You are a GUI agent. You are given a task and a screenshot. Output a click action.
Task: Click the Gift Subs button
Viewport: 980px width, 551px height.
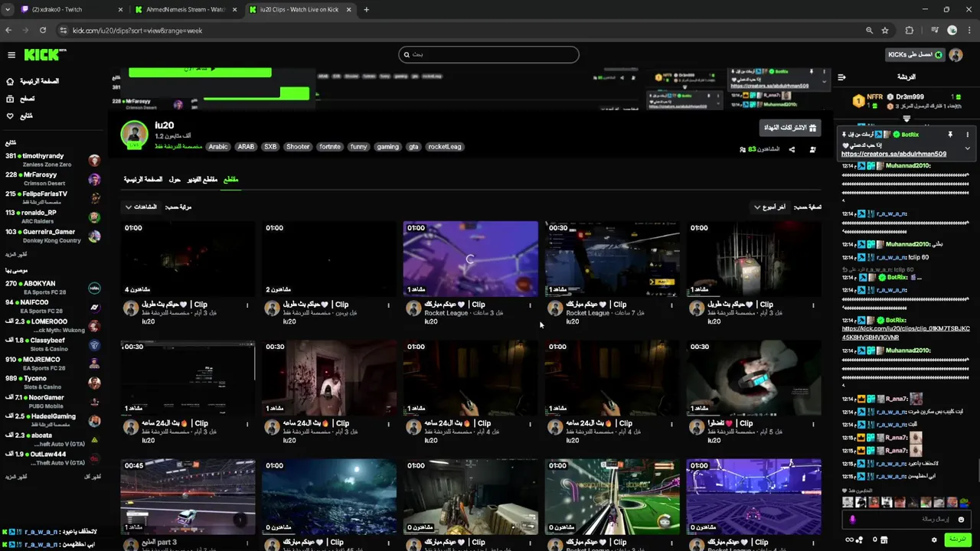pyautogui.click(x=789, y=128)
